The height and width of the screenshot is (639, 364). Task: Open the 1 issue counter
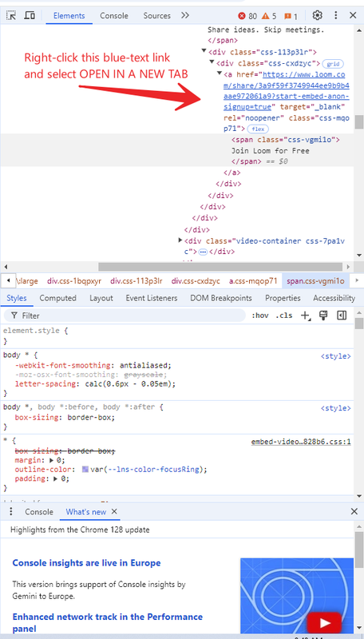(x=291, y=16)
